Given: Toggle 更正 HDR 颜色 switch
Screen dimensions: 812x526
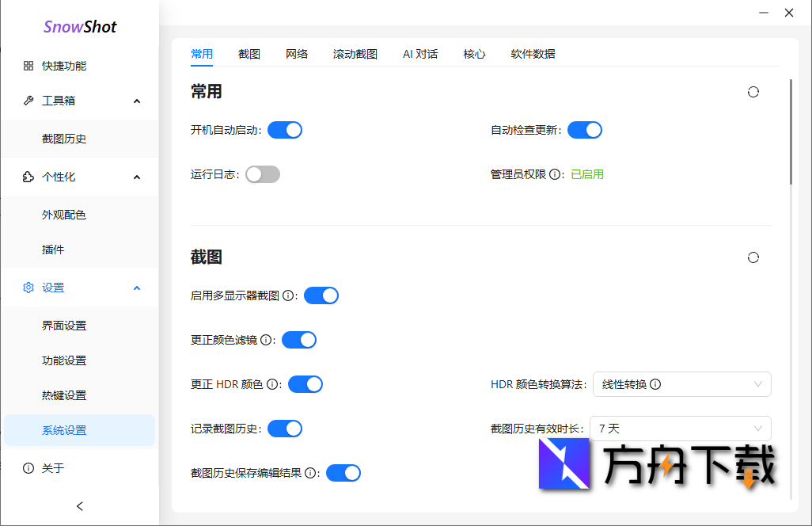Looking at the screenshot, I should [304, 383].
